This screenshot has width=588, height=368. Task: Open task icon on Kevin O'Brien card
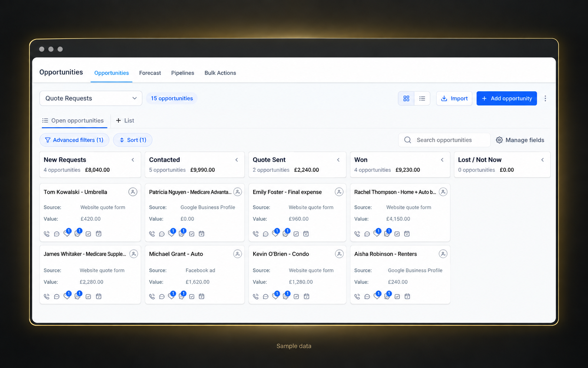coord(296,297)
